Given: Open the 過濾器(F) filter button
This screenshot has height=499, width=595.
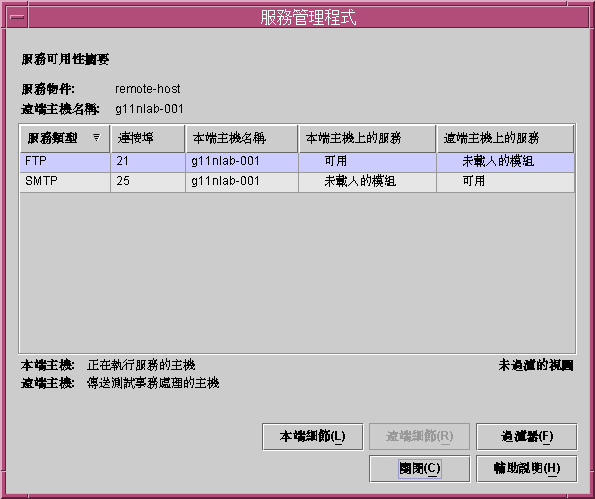Looking at the screenshot, I should [527, 437].
